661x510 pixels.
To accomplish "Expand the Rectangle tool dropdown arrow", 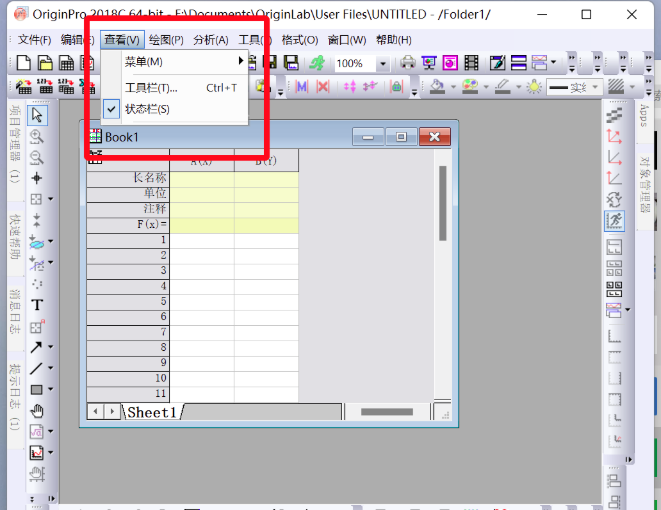I will (51, 389).
